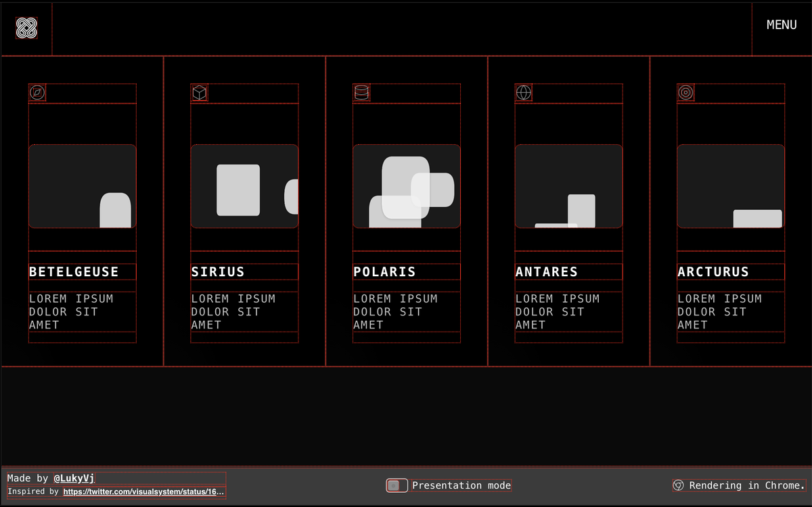The height and width of the screenshot is (507, 812).
Task: Click the lorem ipsum text under Sirius
Action: (x=233, y=311)
